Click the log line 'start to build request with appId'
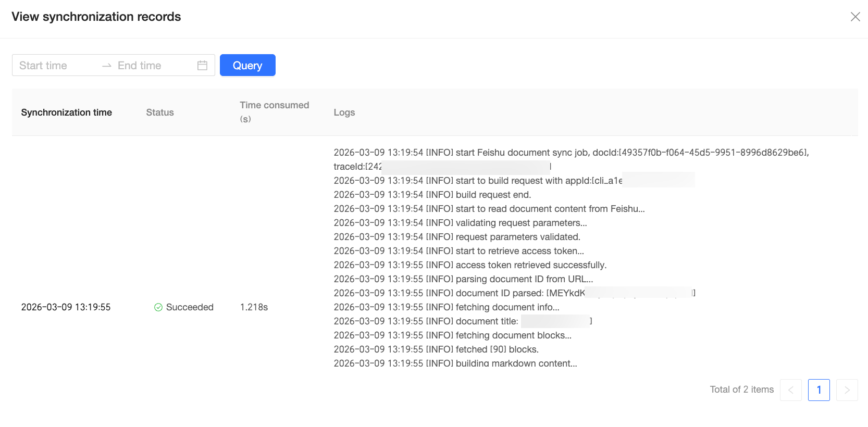This screenshot has width=868, height=427. (x=514, y=181)
